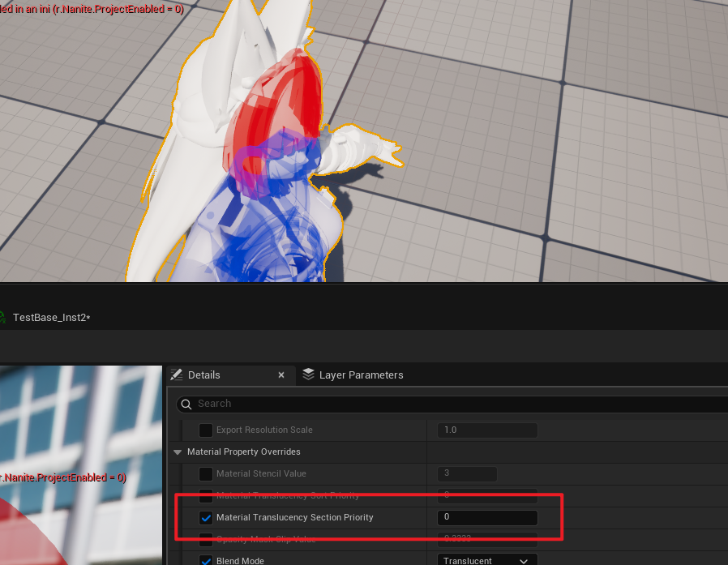Uncheck Material Translucency Section Priority
The width and height of the screenshot is (728, 565).
pyautogui.click(x=206, y=517)
